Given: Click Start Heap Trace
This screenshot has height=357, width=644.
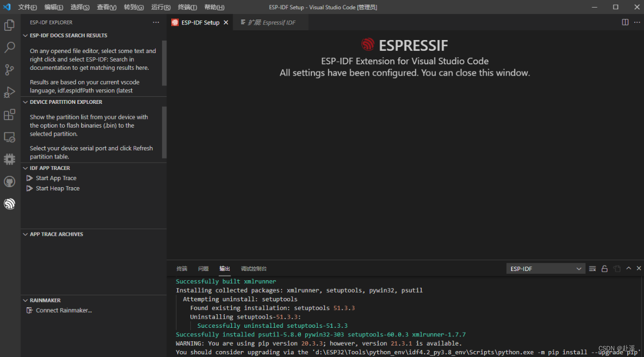Looking at the screenshot, I should pos(57,188).
